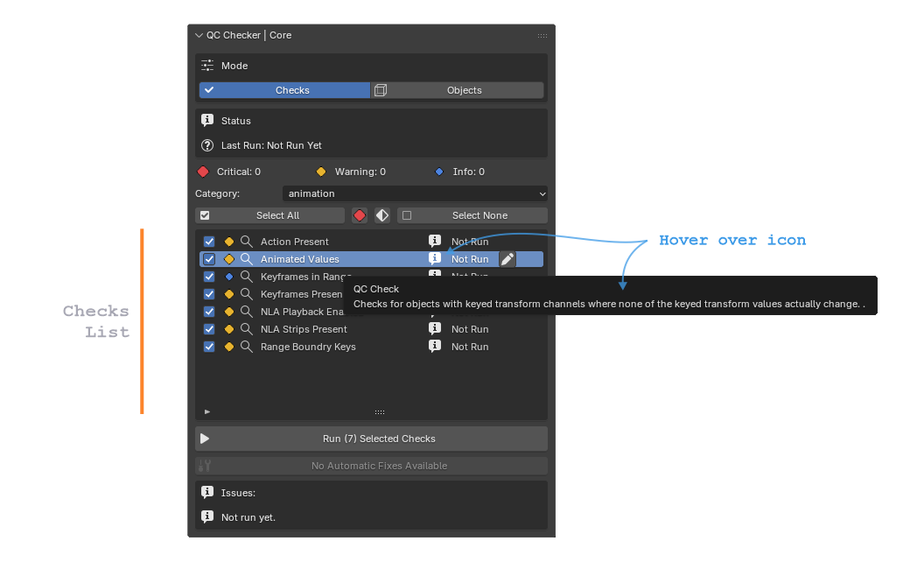The height and width of the screenshot is (562, 924).
Task: Click the magnifier icon for Range Boundry Keys
Action: point(247,347)
